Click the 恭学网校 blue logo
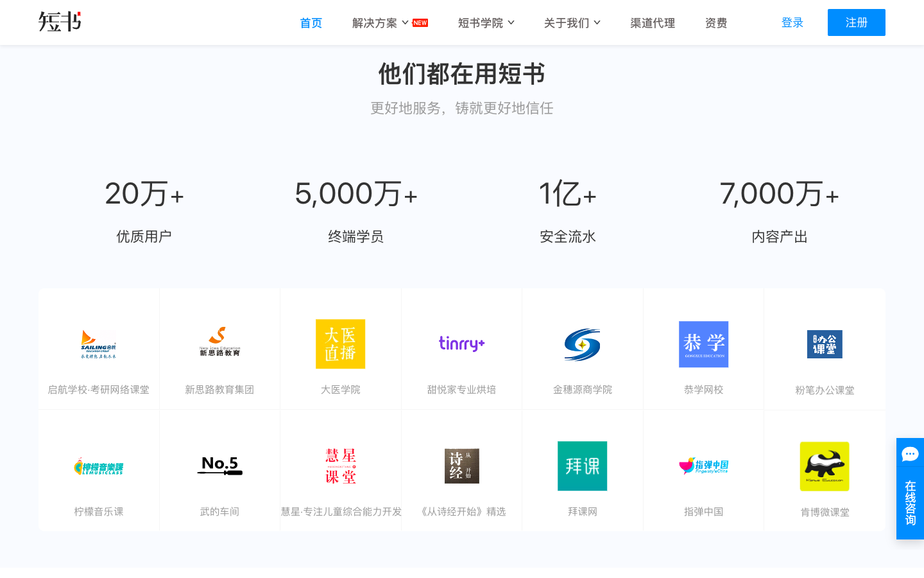The image size is (924, 578). (x=703, y=344)
